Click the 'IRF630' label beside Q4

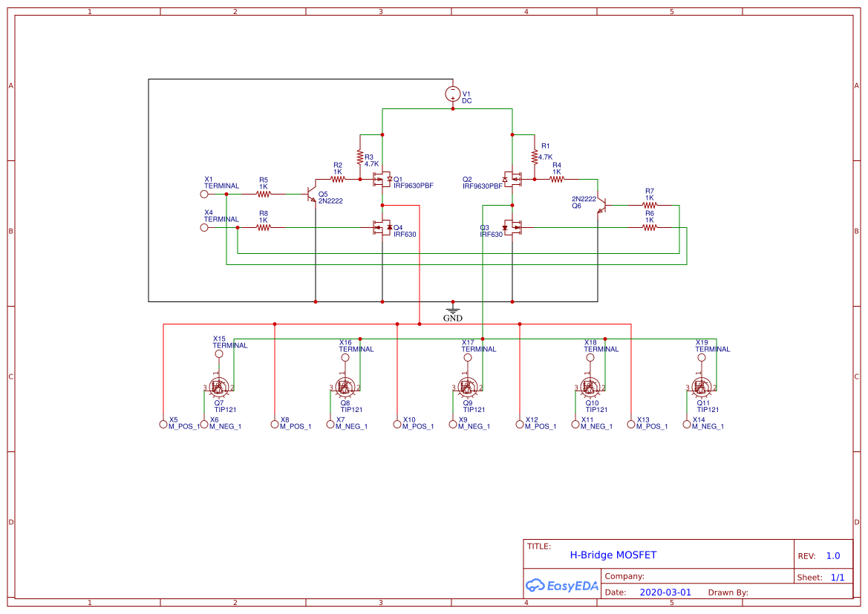point(405,234)
